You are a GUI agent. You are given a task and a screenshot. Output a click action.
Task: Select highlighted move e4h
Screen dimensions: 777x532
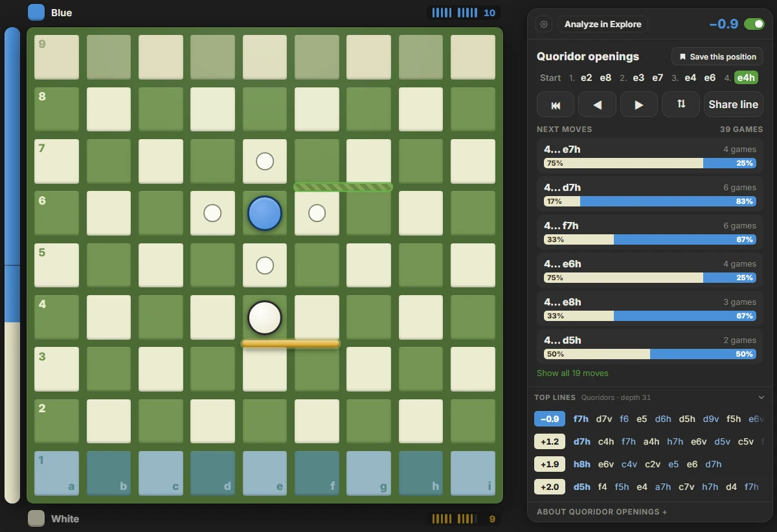(x=746, y=78)
